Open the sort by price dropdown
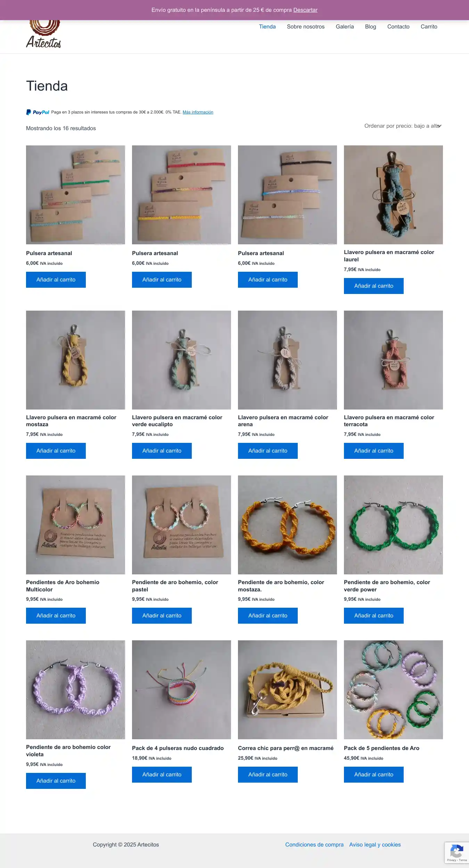Image resolution: width=469 pixels, height=868 pixels. (x=403, y=126)
